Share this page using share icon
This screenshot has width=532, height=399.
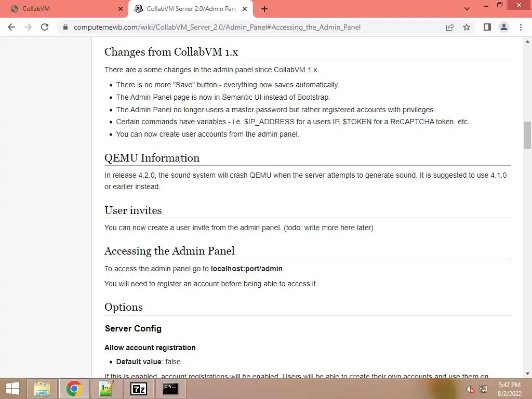pyautogui.click(x=450, y=27)
